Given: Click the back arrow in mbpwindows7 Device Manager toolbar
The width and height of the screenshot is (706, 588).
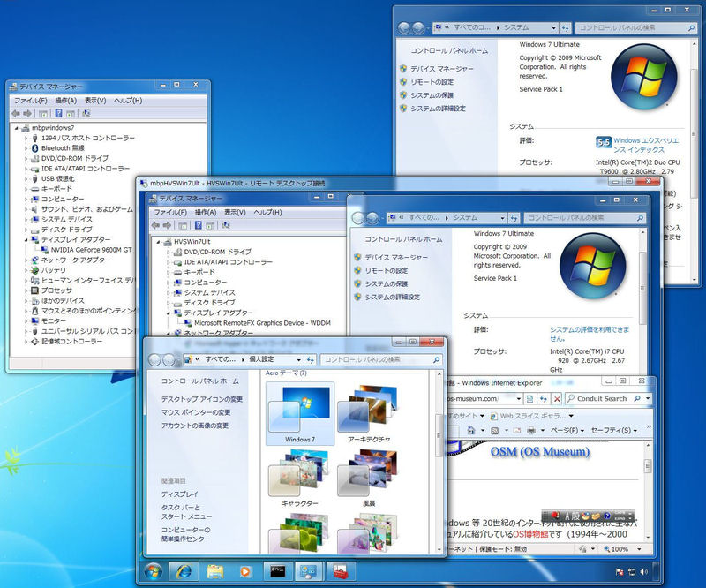Looking at the screenshot, I should pyautogui.click(x=16, y=114).
